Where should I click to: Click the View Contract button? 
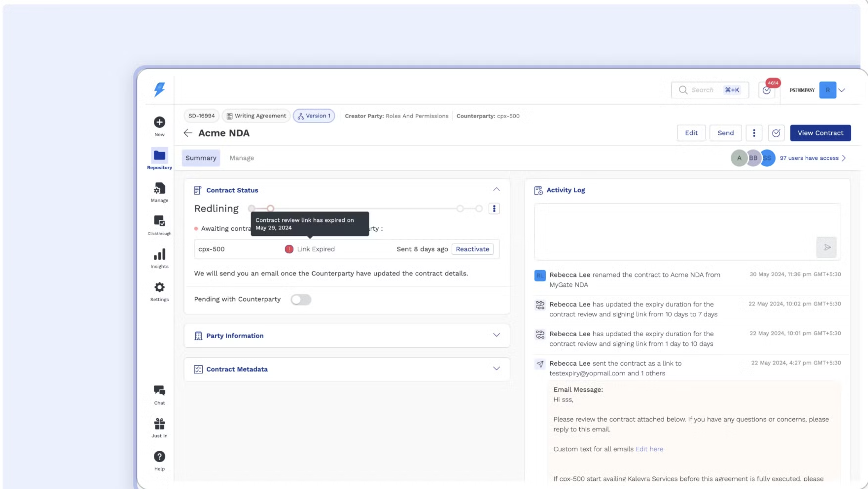point(820,133)
